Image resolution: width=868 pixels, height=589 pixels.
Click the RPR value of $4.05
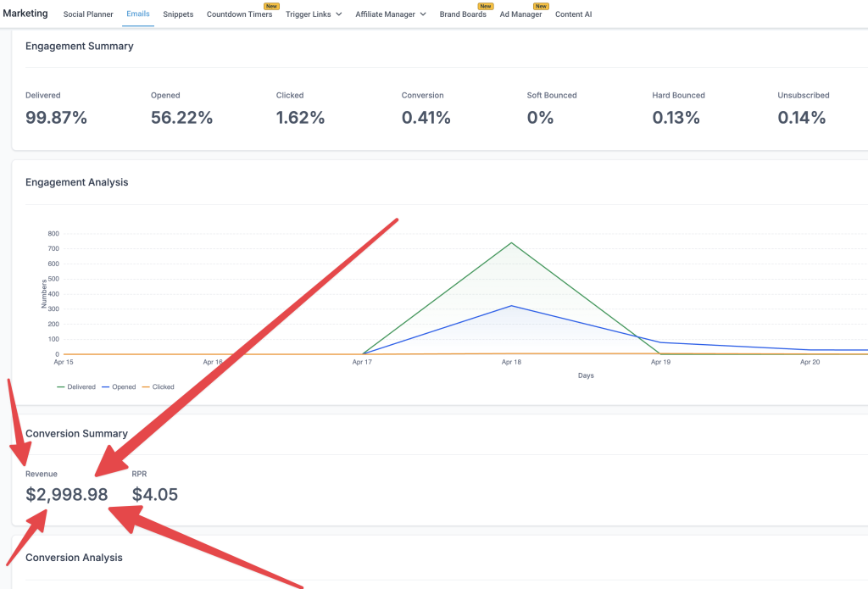(x=155, y=495)
